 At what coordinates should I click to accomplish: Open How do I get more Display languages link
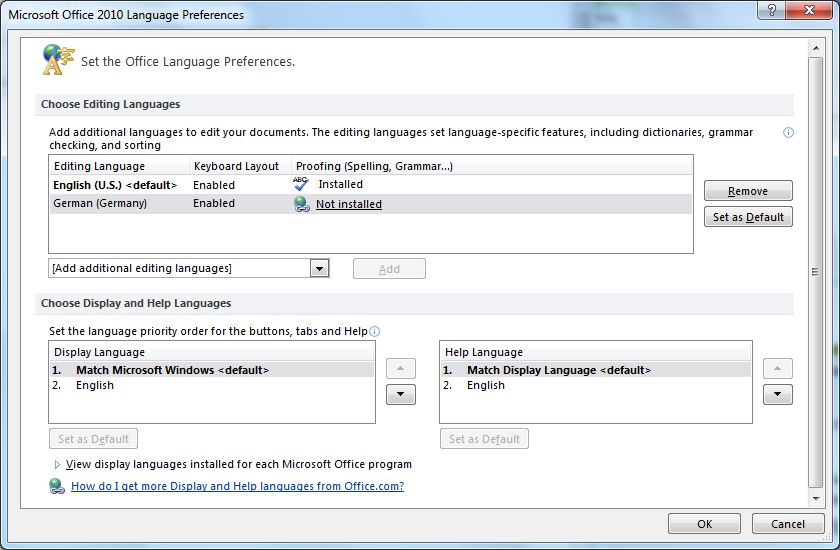tap(237, 487)
